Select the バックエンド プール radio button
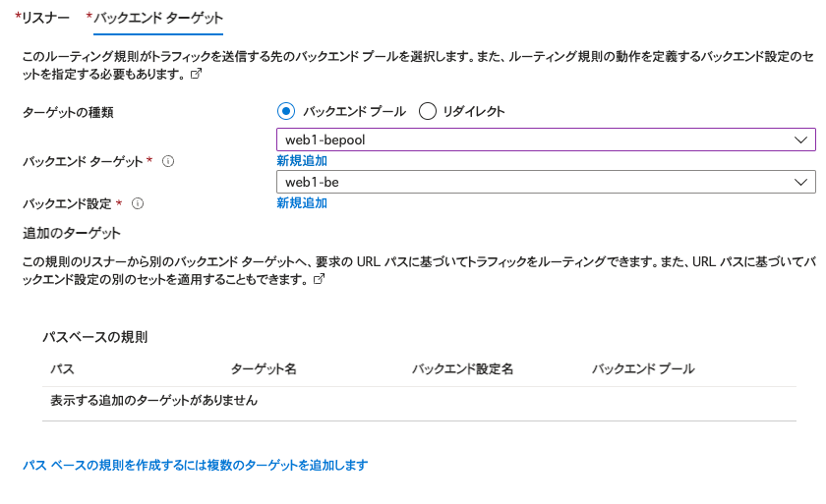The height and width of the screenshot is (504, 826). coord(286,111)
